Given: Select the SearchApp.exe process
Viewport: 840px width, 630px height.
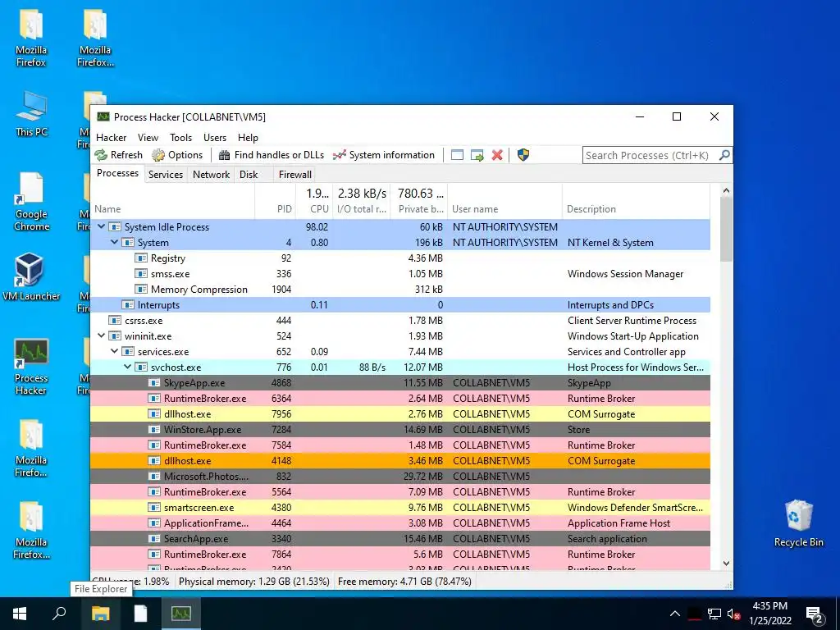Looking at the screenshot, I should coord(400,538).
